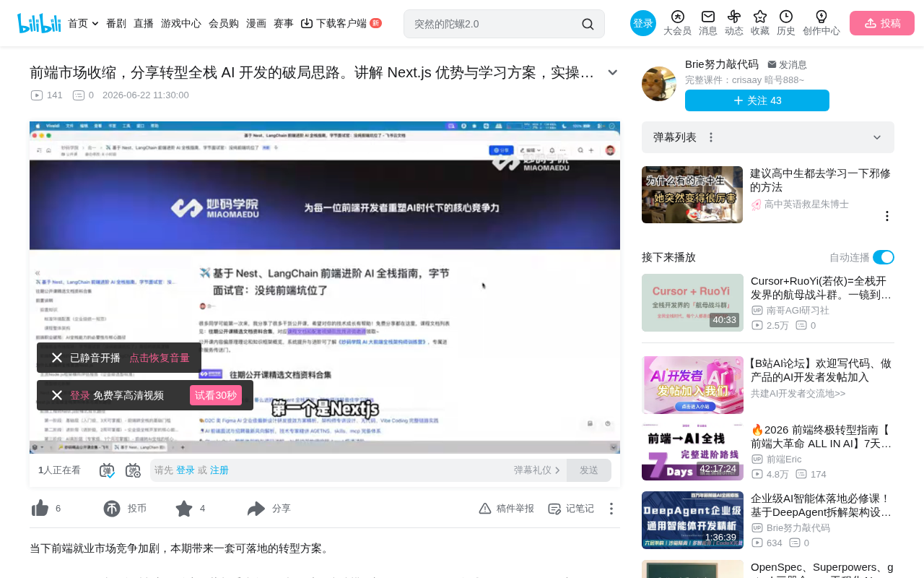Favorite the video with star icon
The width and height of the screenshot is (924, 578).
[184, 509]
